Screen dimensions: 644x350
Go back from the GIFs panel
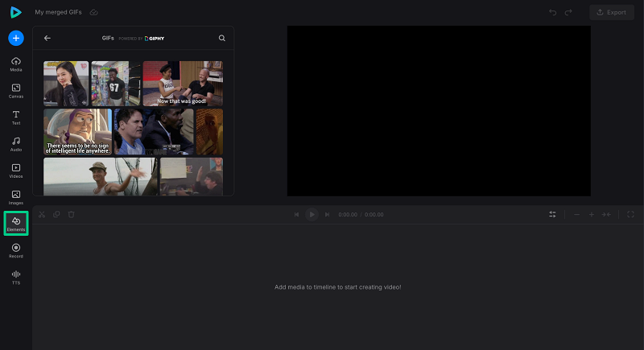(47, 38)
